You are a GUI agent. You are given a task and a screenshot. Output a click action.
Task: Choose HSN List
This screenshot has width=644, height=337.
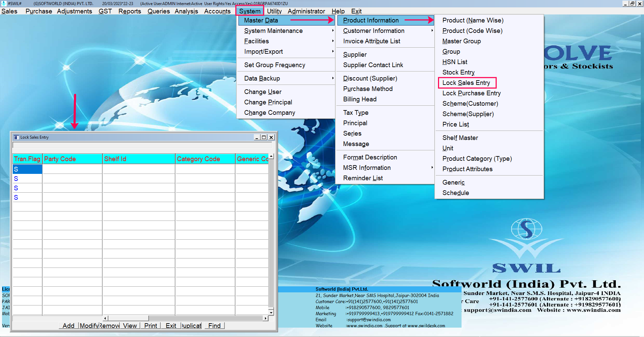pyautogui.click(x=489, y=62)
